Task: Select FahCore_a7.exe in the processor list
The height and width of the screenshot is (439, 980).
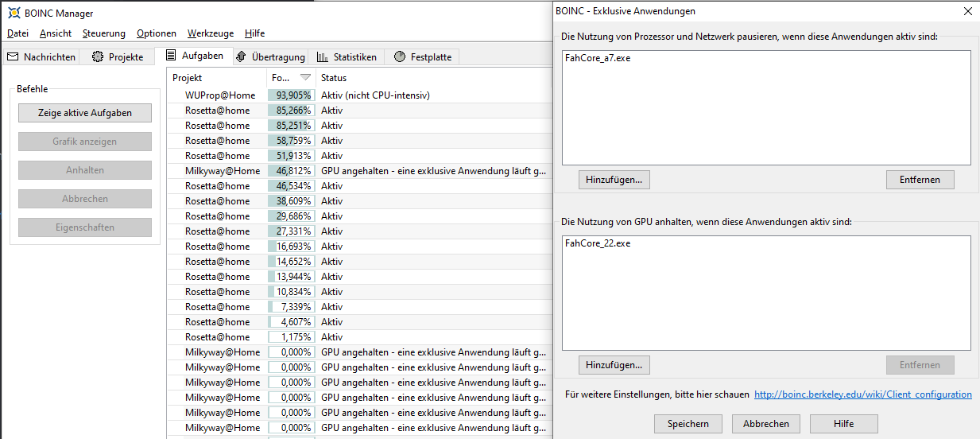Action: [x=597, y=59]
